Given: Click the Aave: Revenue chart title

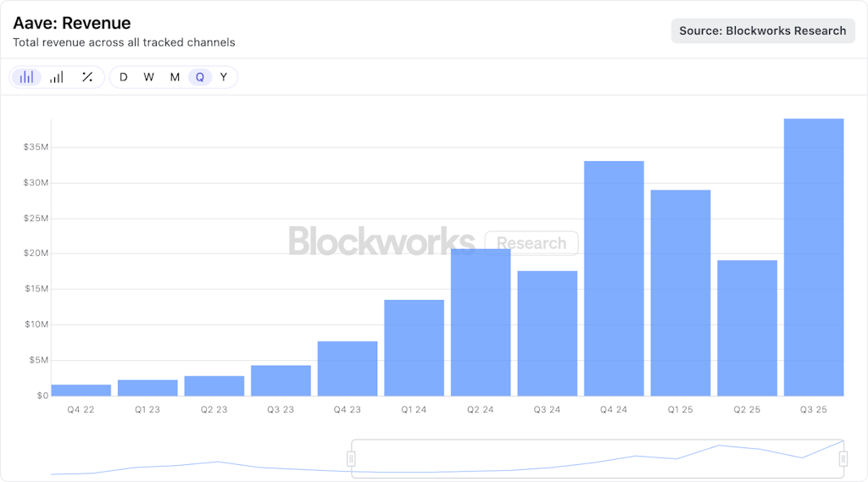Looking at the screenshot, I should pos(72,23).
